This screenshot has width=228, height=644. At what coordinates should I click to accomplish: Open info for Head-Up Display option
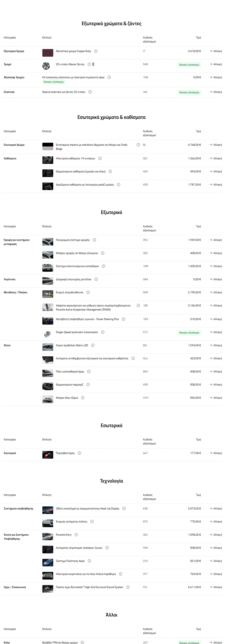point(124,509)
